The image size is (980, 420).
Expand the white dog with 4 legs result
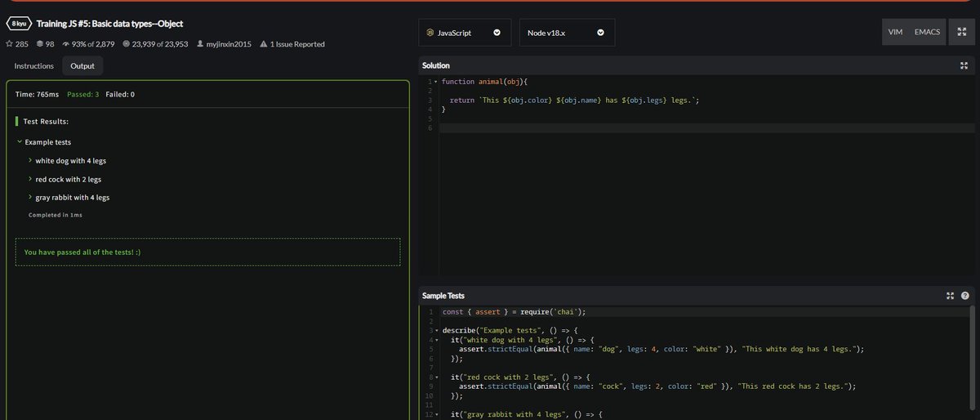coord(30,160)
